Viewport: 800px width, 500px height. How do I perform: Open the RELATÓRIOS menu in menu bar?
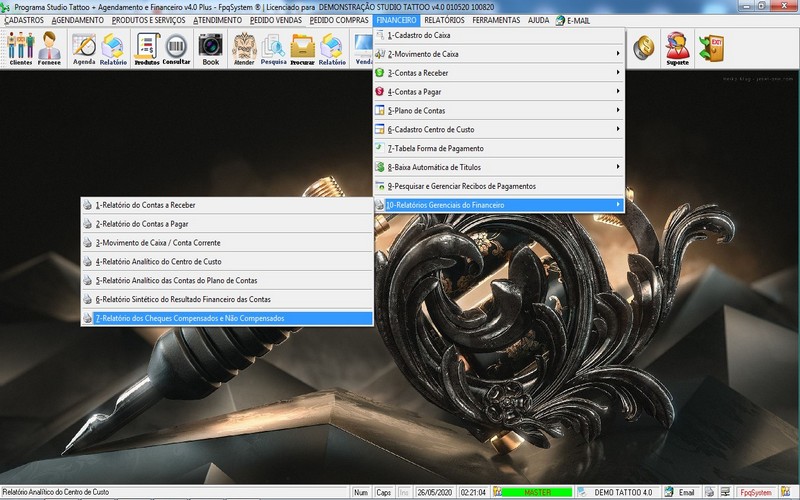444,20
